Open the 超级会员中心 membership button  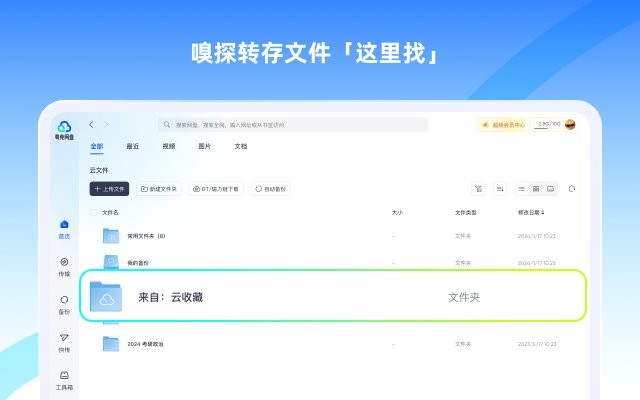click(x=503, y=124)
